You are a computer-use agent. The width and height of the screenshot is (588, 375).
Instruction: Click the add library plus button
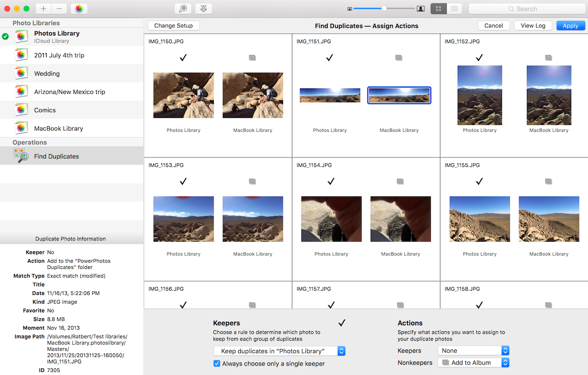click(44, 9)
